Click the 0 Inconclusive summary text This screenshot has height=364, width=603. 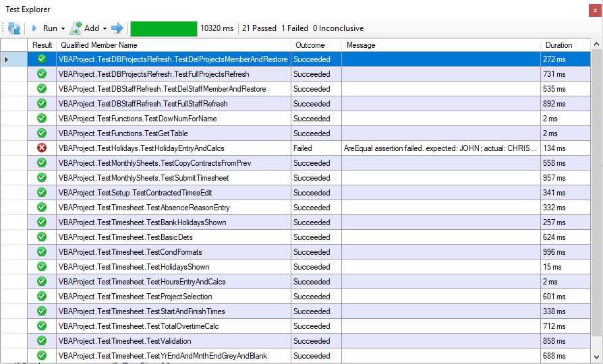tap(338, 28)
